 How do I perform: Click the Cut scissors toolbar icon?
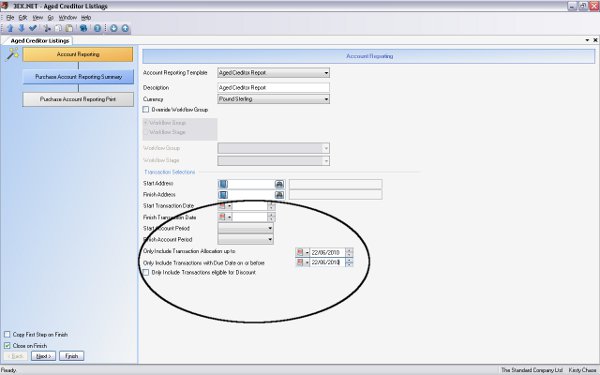(x=47, y=28)
